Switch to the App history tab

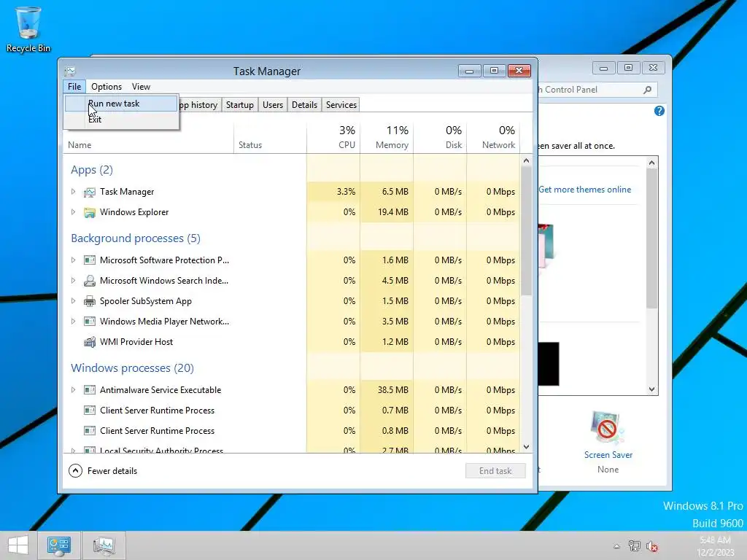tap(200, 105)
